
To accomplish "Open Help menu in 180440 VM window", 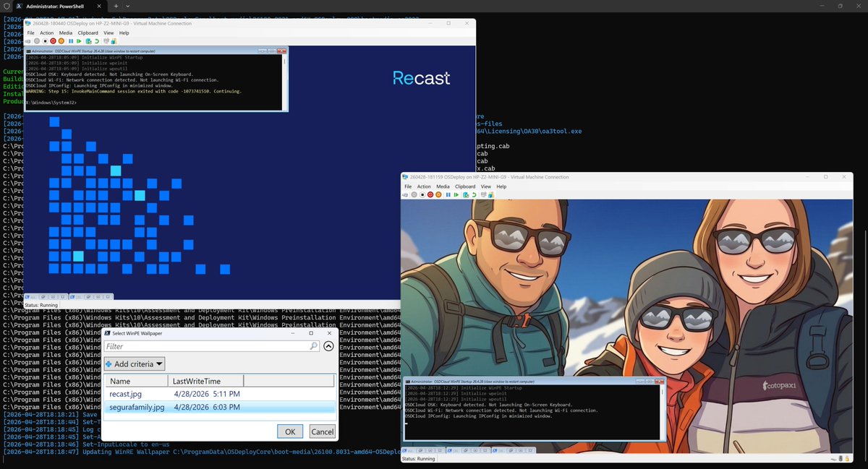I will click(124, 33).
